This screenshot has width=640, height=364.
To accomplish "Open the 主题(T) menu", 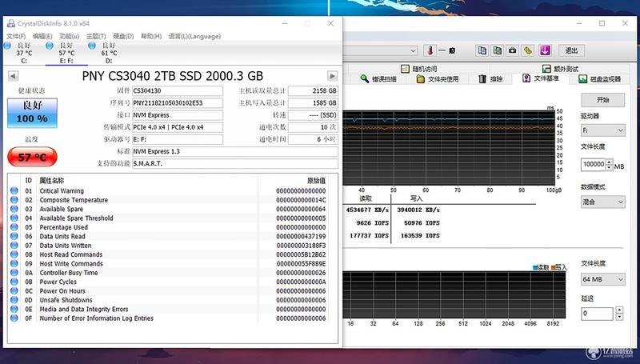I will pyautogui.click(x=96, y=36).
